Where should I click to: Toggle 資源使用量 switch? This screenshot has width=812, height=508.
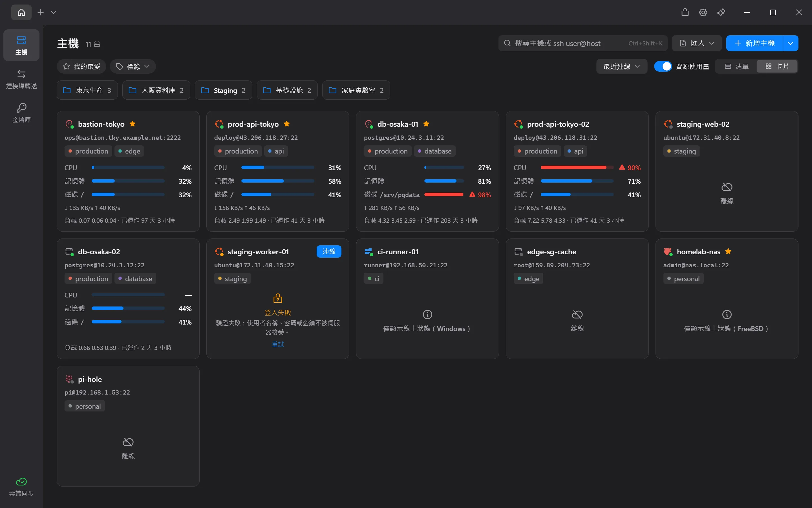coord(663,67)
